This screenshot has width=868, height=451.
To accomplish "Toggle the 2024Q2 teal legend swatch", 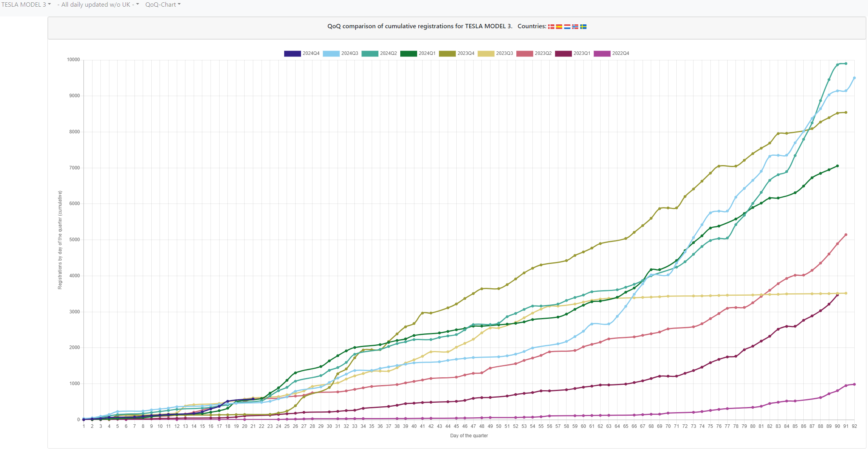I will point(370,53).
